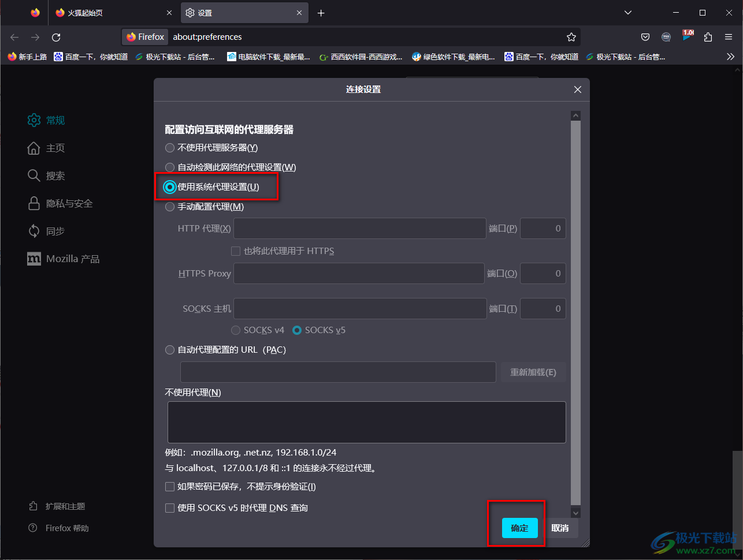Open Firefox 帮助 link
Viewport: 743px width, 560px height.
coord(59,528)
